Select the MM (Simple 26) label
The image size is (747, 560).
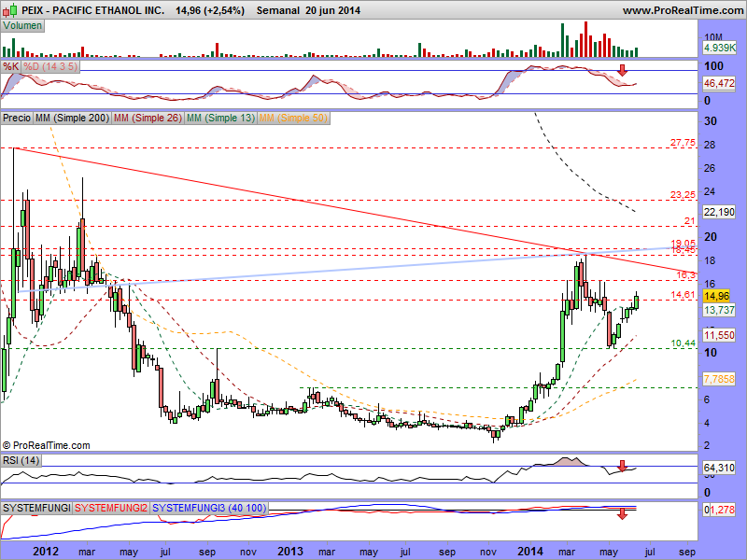(148, 118)
